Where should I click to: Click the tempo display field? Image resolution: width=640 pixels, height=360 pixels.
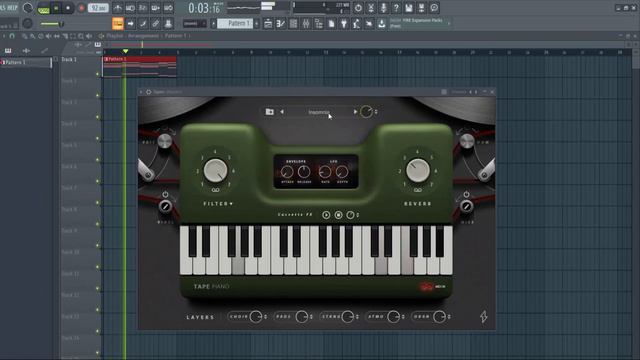98,8
